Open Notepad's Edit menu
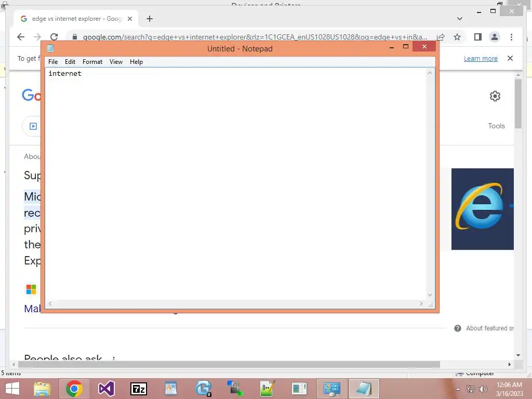The width and height of the screenshot is (532, 399). coord(70,62)
